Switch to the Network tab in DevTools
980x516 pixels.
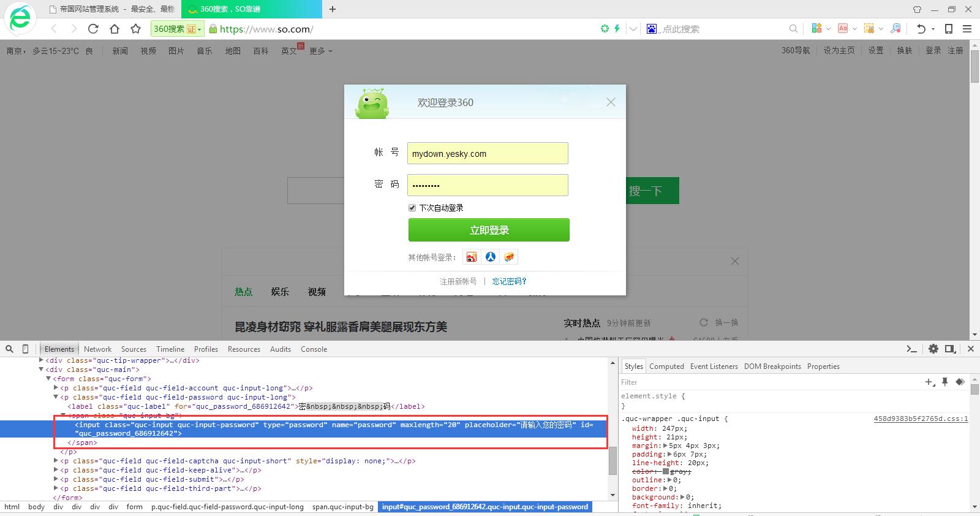pyautogui.click(x=97, y=349)
